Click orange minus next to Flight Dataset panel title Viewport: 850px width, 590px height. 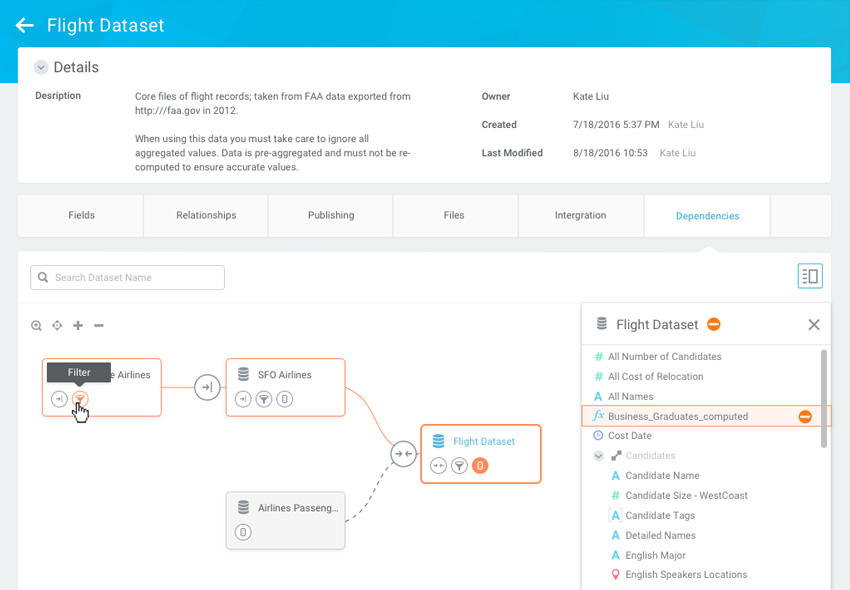714,324
